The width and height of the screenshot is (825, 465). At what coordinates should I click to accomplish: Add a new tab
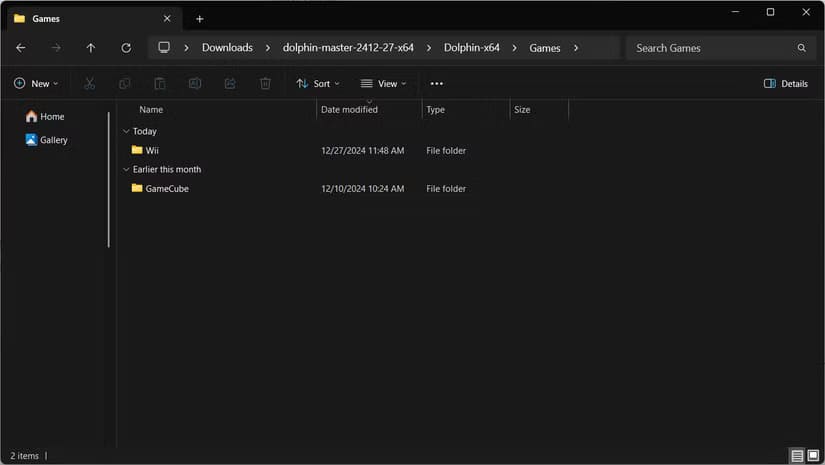pyautogui.click(x=199, y=19)
